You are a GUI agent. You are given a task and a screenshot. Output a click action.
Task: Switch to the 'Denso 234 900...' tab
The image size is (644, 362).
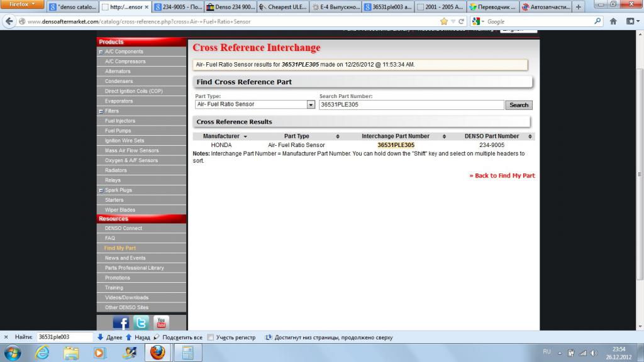click(230, 7)
